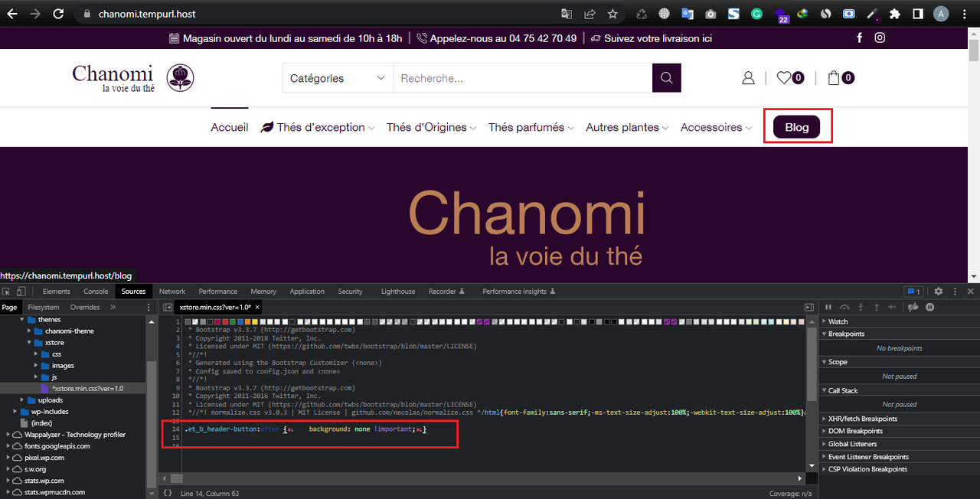Open the Catégories dropdown

(338, 78)
